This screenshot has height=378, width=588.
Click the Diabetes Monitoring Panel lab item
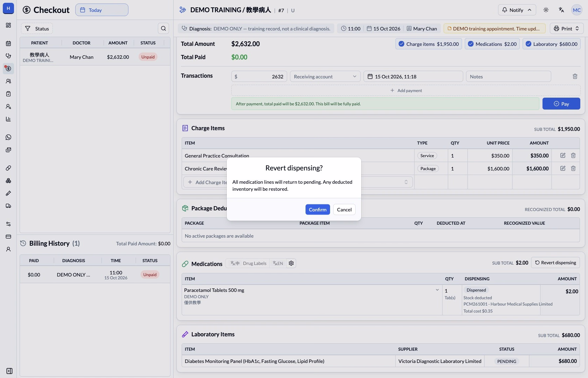click(254, 361)
